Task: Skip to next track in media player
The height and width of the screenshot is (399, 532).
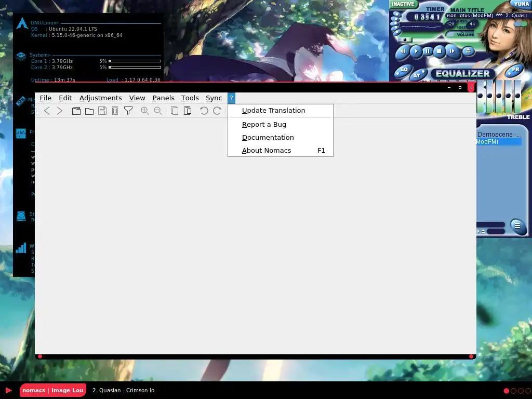Action: coord(451,51)
